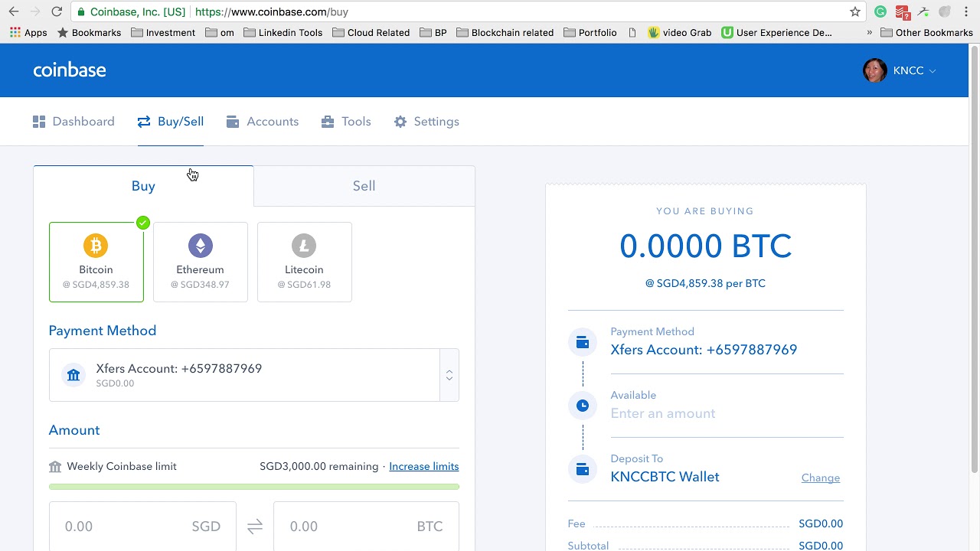Click the KNCCBTC Wallet text
Screen dimensions: 980x551
(665, 477)
